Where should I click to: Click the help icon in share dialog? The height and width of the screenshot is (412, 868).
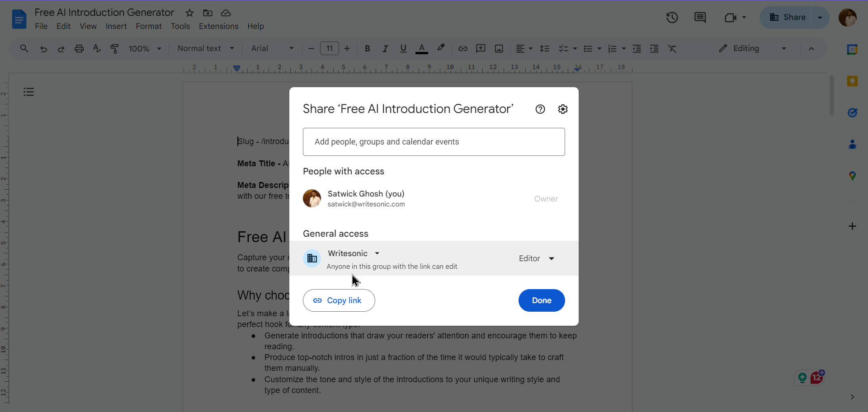coord(540,109)
